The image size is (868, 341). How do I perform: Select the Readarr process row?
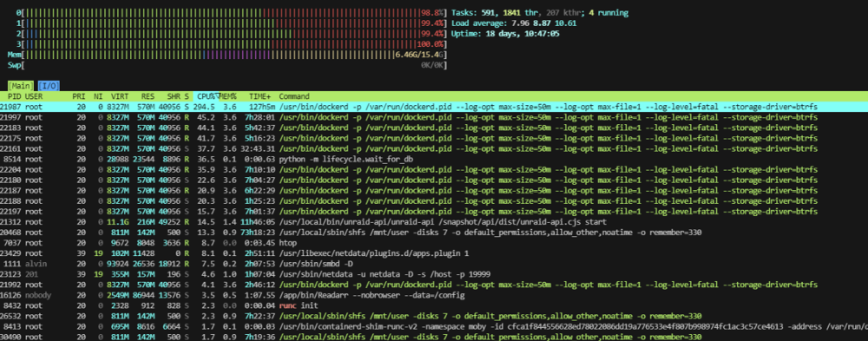434,295
